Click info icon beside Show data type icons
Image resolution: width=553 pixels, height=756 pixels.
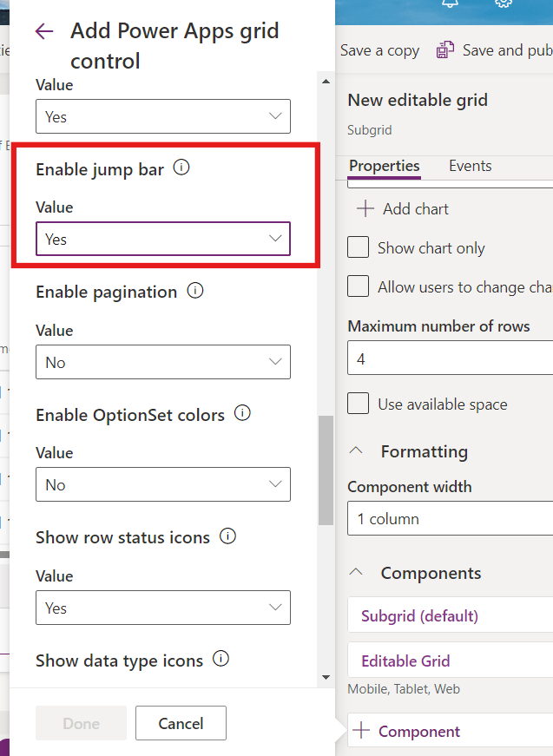[221, 659]
